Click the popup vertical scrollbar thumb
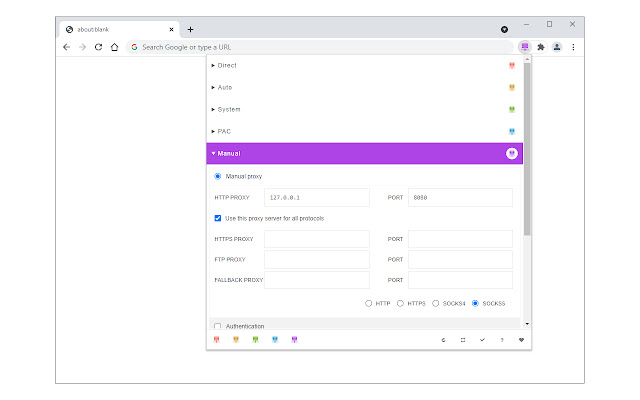This screenshot has width=640, height=400. (x=527, y=149)
